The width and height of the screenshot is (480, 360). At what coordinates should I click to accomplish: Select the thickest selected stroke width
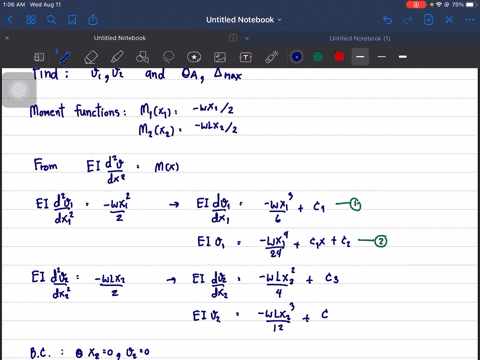(x=360, y=57)
